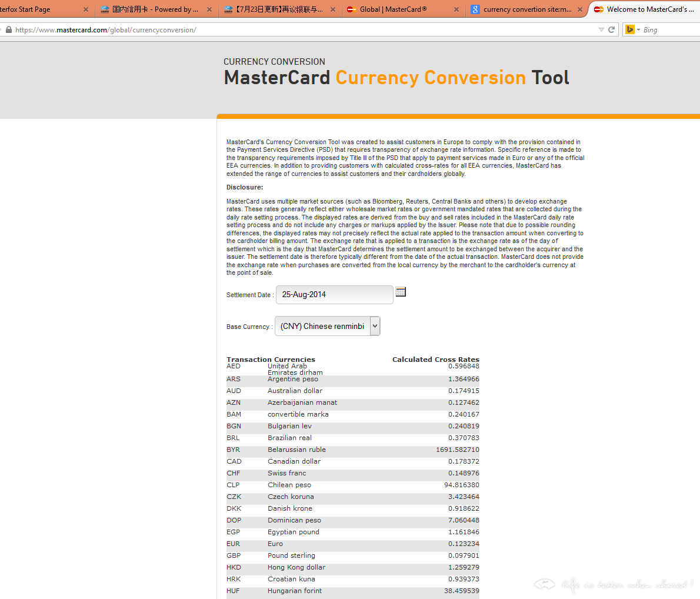Viewport: 700px width, 599px height.
Task: Open the calendar picker beside Settlement Date
Action: point(401,292)
